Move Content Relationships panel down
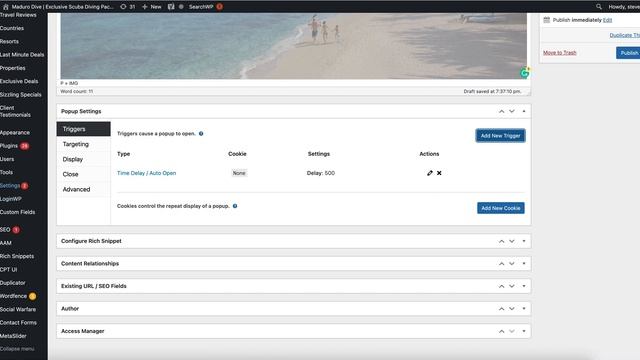The image size is (640, 360). pyautogui.click(x=512, y=264)
